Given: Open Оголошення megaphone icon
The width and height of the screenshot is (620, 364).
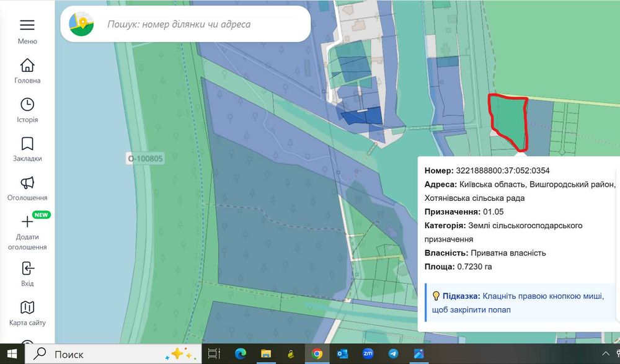Looking at the screenshot, I should pos(27,183).
